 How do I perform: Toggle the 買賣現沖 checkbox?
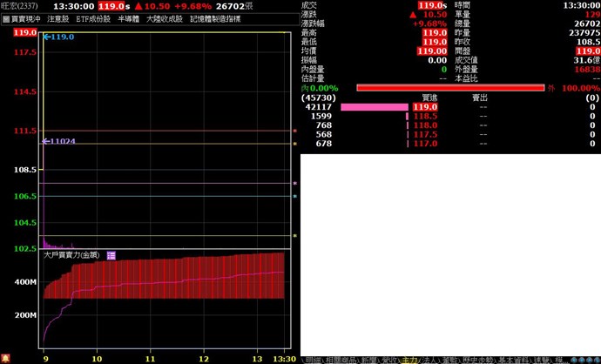coord(5,18)
